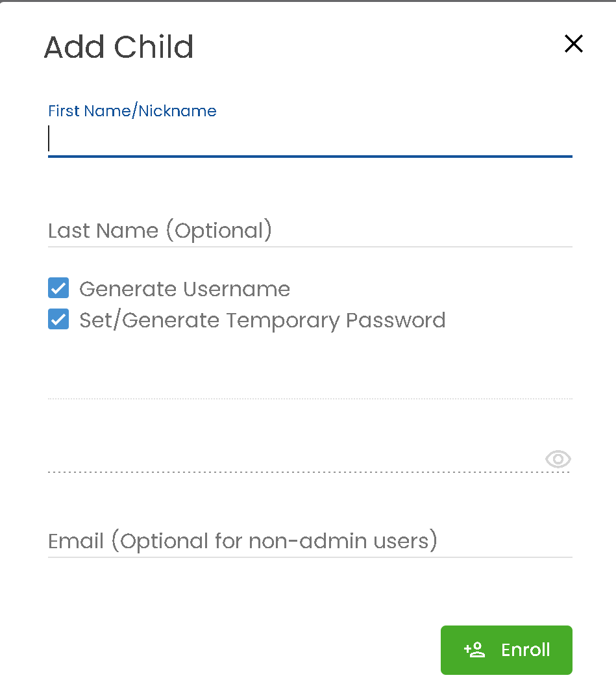This screenshot has height=695, width=616.
Task: Click the blue underline of the First Name field
Action: (310, 156)
